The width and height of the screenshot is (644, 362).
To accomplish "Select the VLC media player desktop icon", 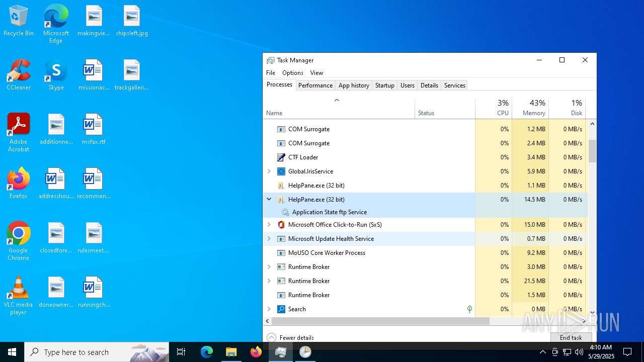I will [19, 296].
